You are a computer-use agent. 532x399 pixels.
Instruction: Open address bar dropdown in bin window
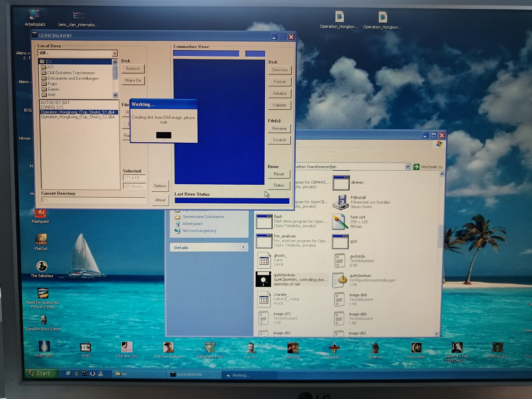407,167
